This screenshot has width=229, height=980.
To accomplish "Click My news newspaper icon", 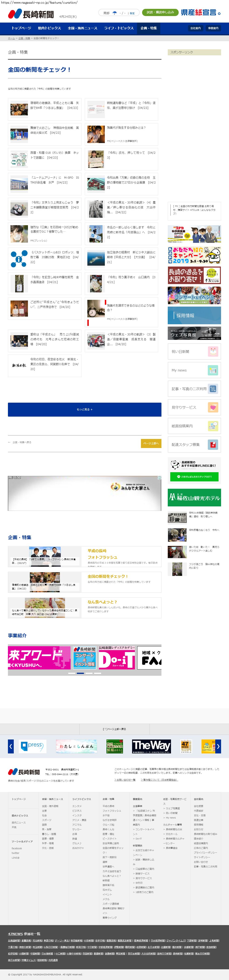I will tap(213, 370).
